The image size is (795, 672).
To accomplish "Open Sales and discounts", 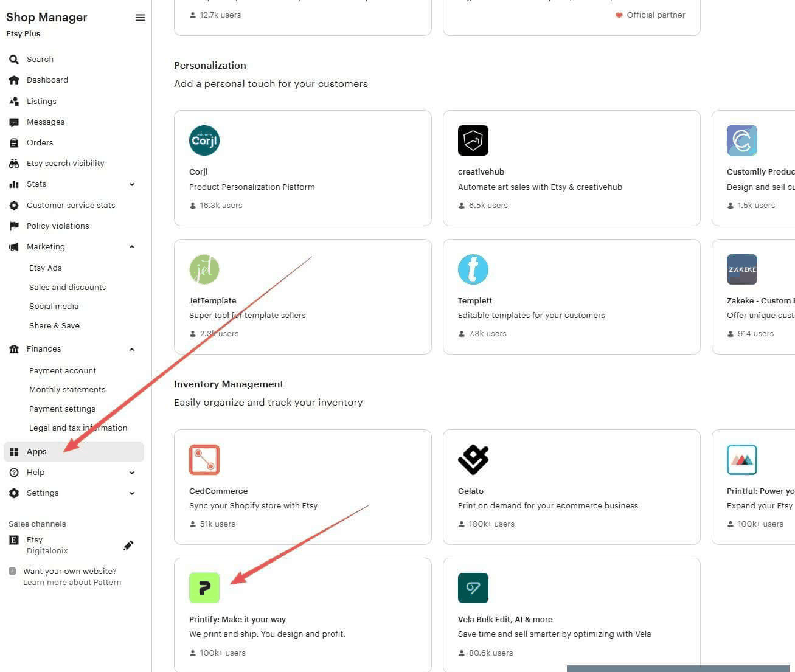I will point(68,288).
